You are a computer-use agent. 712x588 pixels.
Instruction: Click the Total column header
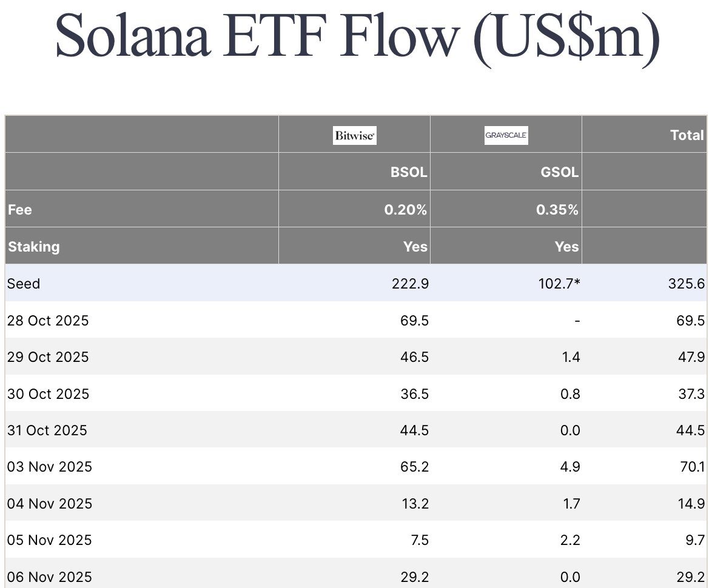click(687, 135)
